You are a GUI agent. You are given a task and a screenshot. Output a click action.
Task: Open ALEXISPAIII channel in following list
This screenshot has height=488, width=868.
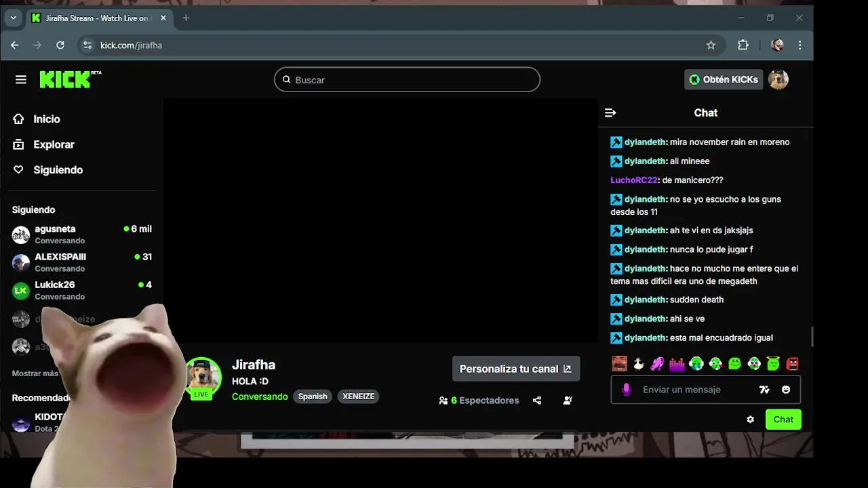click(81, 262)
